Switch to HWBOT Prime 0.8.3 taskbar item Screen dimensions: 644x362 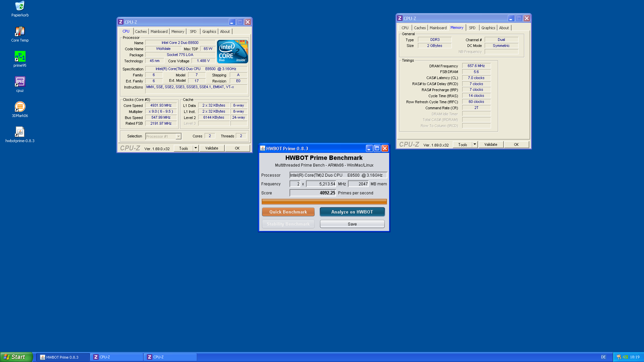pos(63,357)
